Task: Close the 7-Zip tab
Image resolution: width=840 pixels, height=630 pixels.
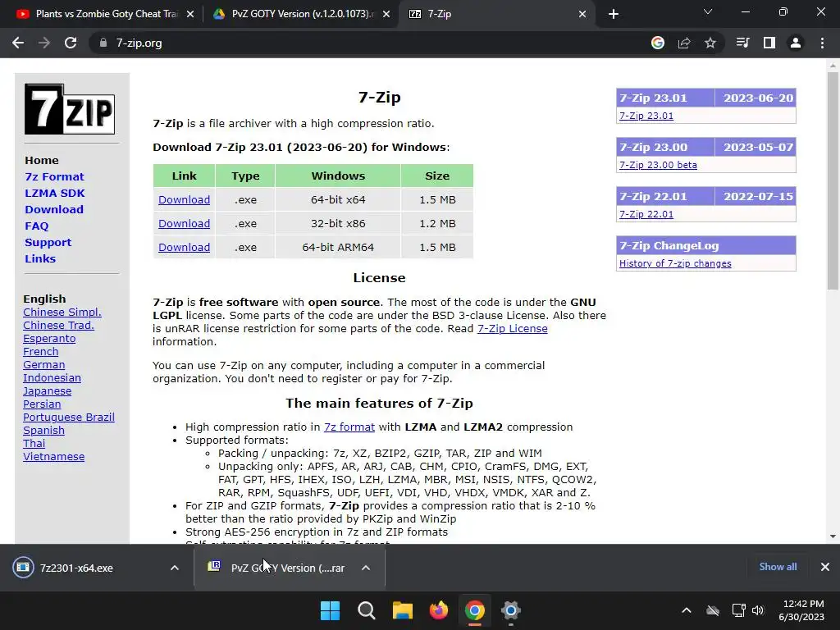Action: pyautogui.click(x=582, y=14)
